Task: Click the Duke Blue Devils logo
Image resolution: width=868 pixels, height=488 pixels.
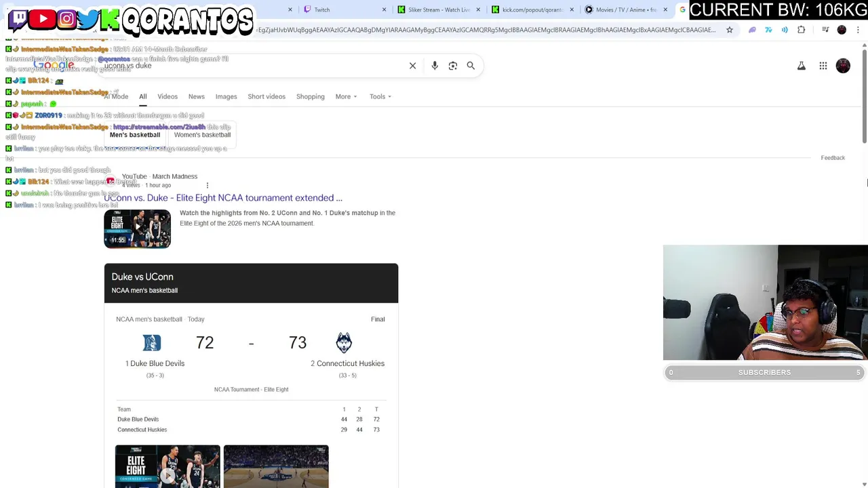Action: (x=152, y=343)
